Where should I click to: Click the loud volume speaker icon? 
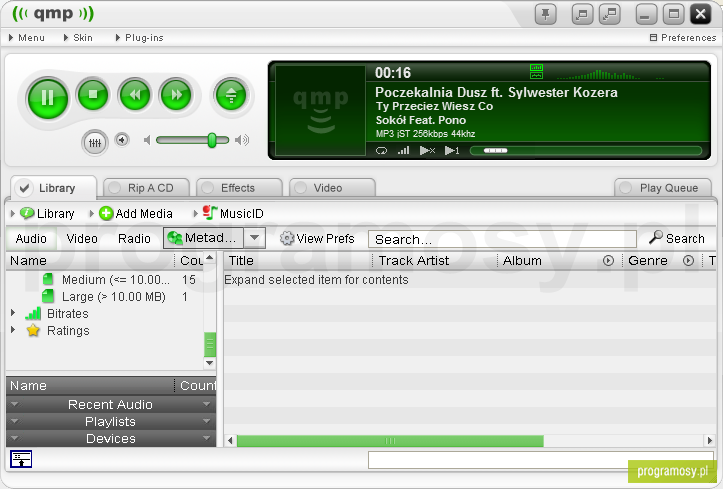[242, 140]
